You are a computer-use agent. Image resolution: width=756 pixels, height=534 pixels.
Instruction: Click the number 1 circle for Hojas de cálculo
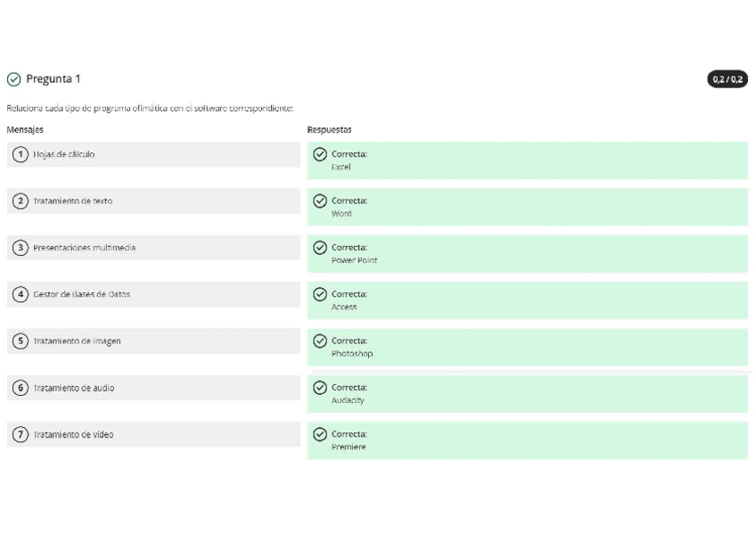[x=20, y=154]
